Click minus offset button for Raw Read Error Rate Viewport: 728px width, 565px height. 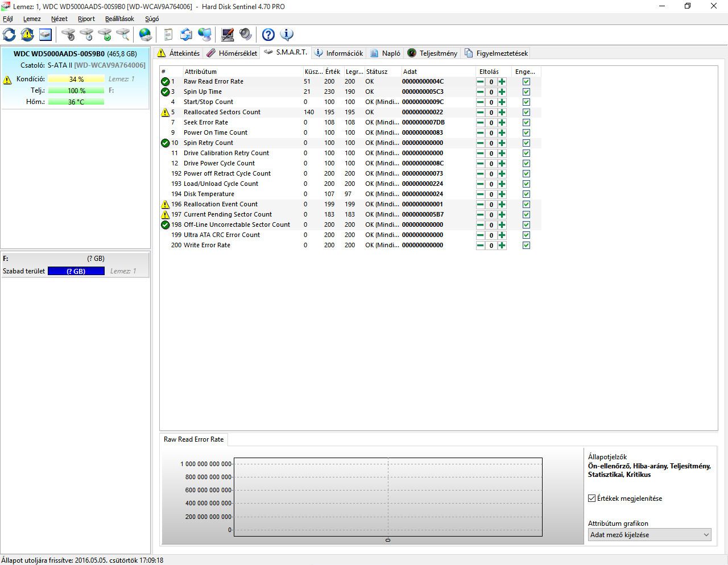click(481, 82)
